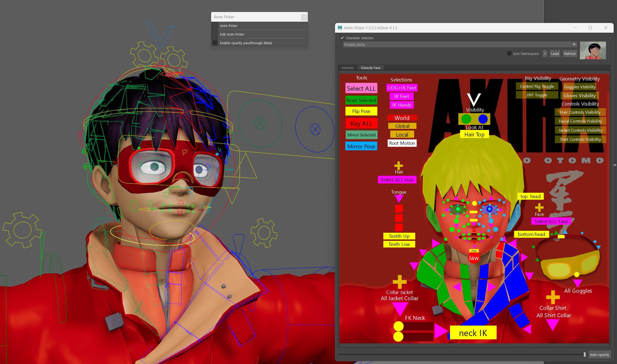This screenshot has height=364, width=617.
Task: Click the yellow plus icon above Hair
Action: tap(399, 165)
